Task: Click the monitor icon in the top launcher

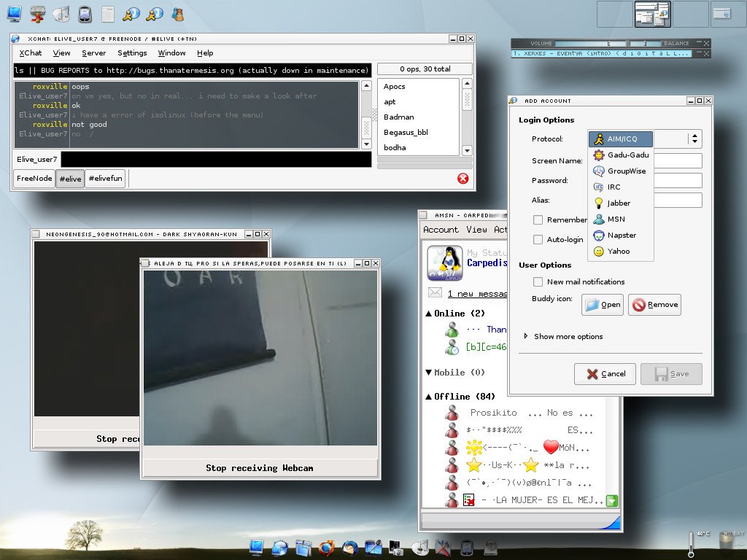Action: (15, 15)
